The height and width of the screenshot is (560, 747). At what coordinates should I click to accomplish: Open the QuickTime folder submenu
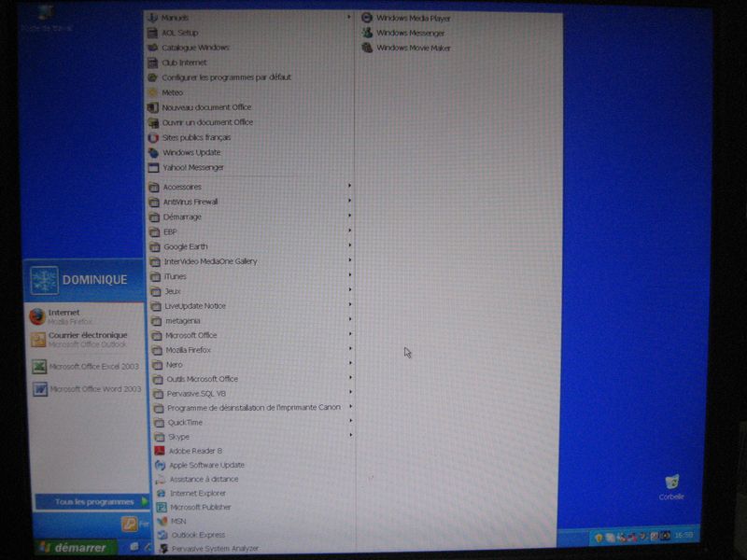pos(254,423)
